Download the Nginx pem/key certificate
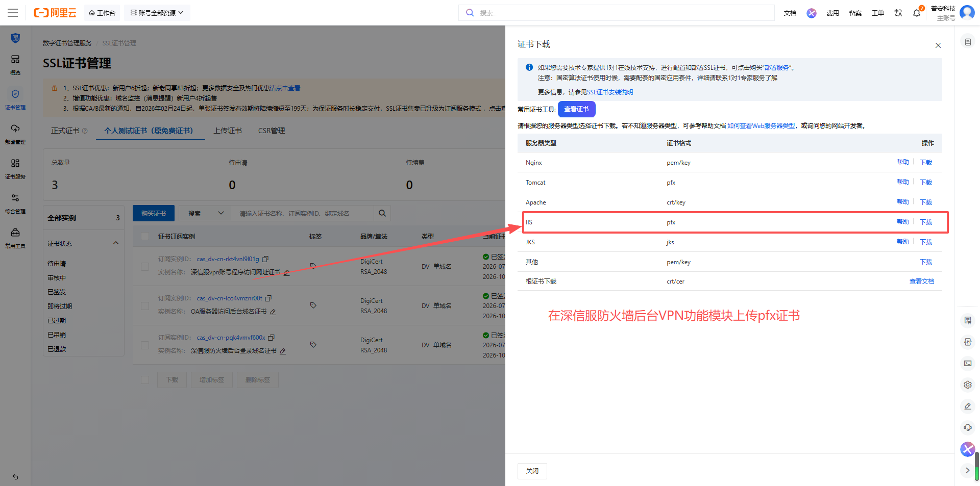The height and width of the screenshot is (486, 980). [x=926, y=163]
